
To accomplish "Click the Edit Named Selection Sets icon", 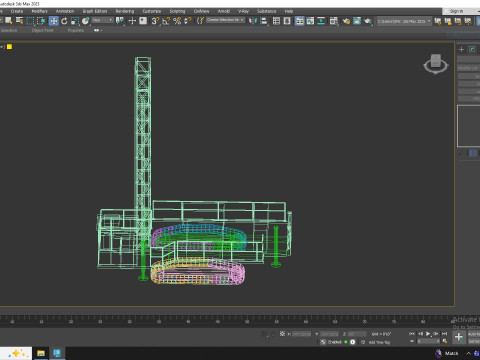I will click(x=200, y=21).
